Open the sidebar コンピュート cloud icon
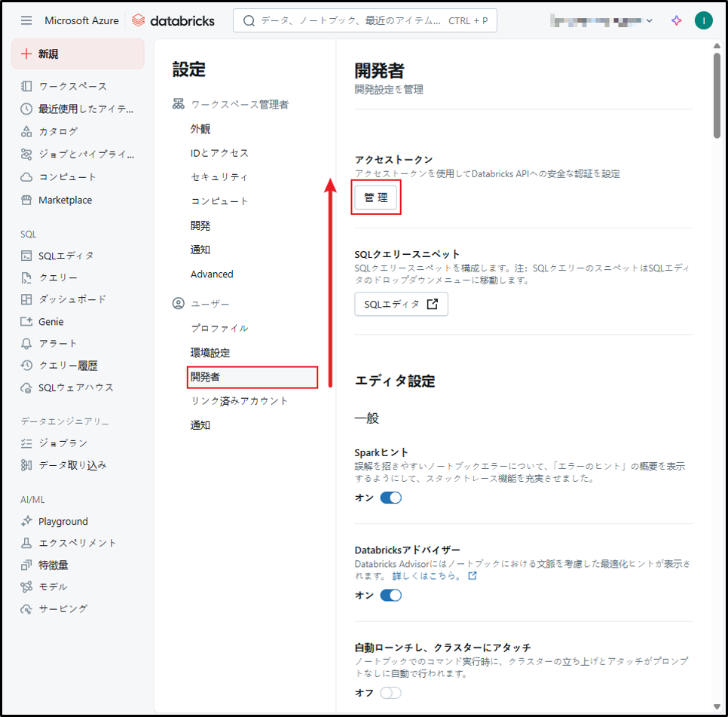Screen dimensions: 728x717 [x=26, y=177]
